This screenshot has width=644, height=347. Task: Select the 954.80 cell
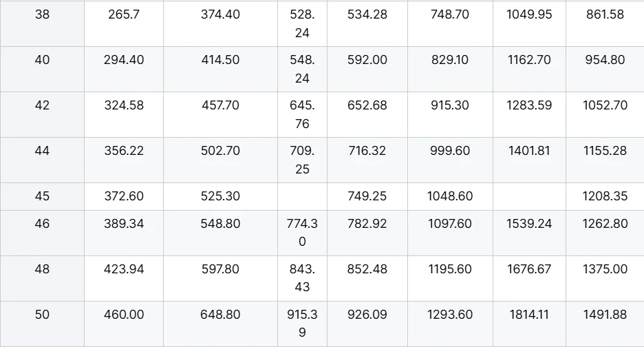[605, 60]
